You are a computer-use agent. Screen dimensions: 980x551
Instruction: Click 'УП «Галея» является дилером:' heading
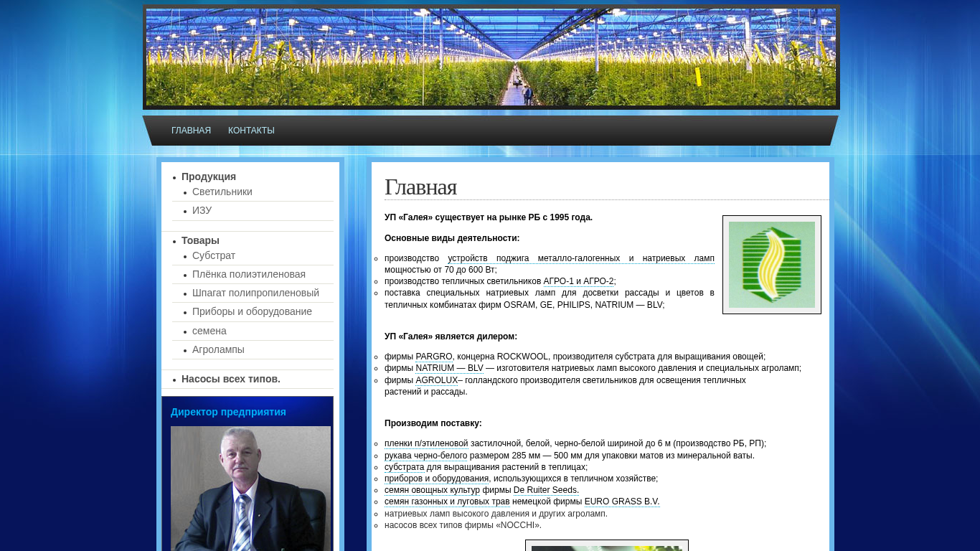click(x=451, y=336)
